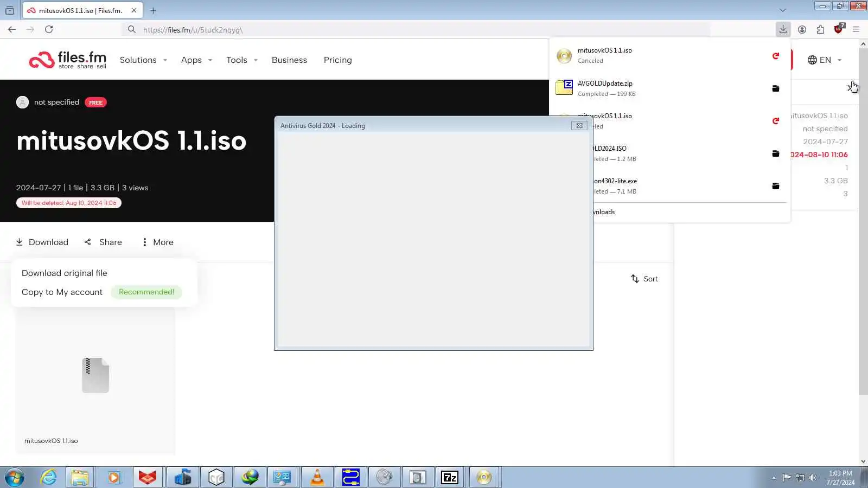
Task: Open the tab list view icon
Action: 10,10
